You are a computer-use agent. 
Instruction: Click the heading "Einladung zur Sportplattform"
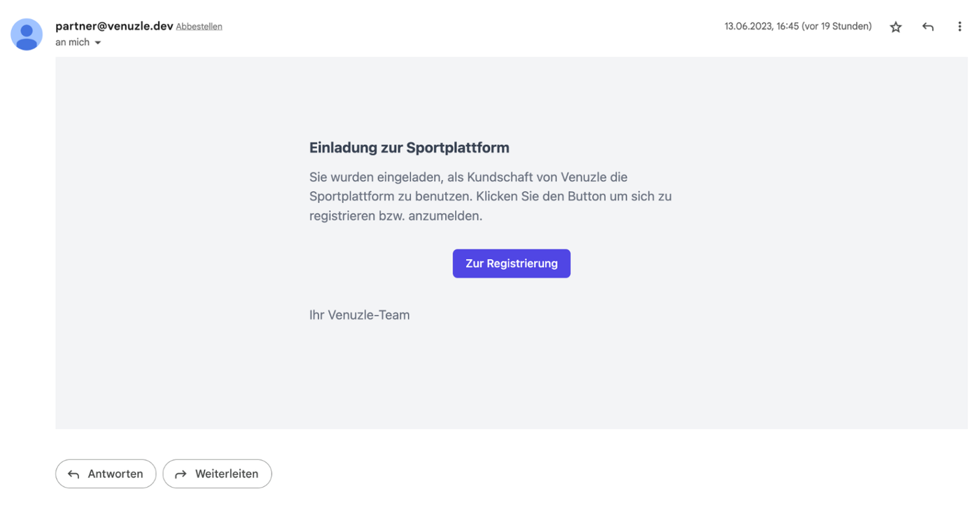coord(409,148)
